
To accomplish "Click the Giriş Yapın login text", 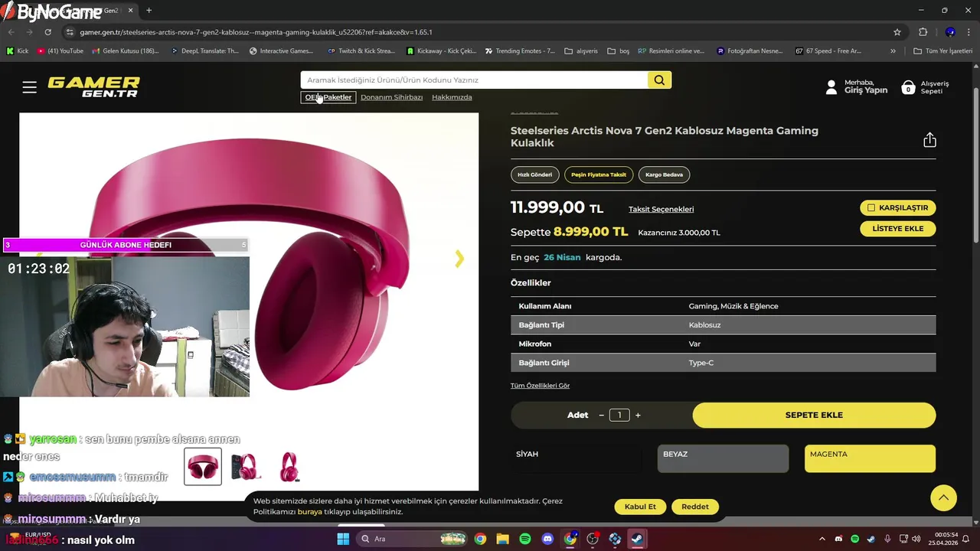I will coord(866,90).
